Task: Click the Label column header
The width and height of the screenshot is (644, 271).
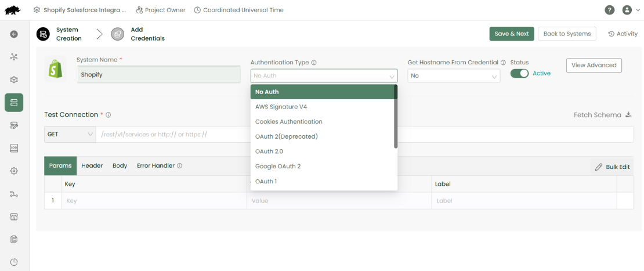Action: pyautogui.click(x=443, y=184)
